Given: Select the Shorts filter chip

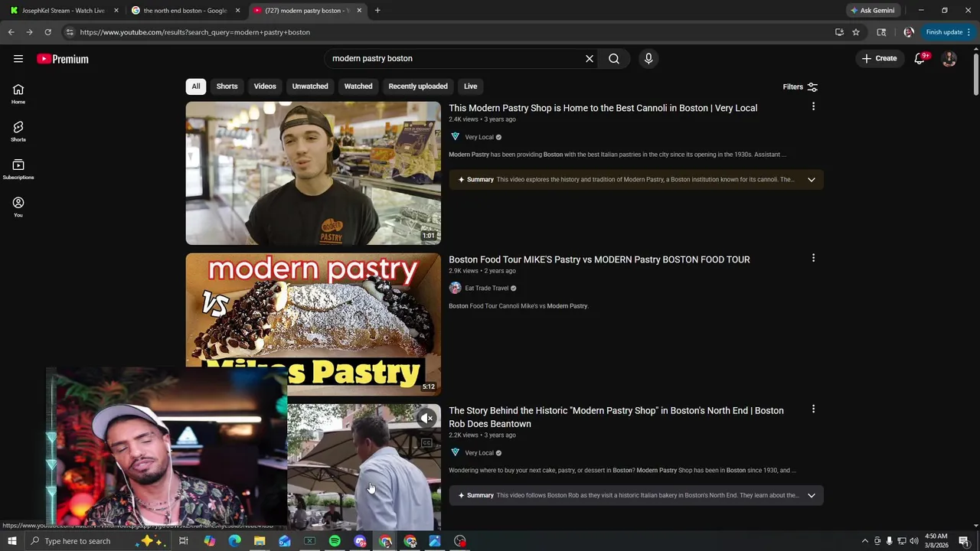Looking at the screenshot, I should click(x=227, y=86).
